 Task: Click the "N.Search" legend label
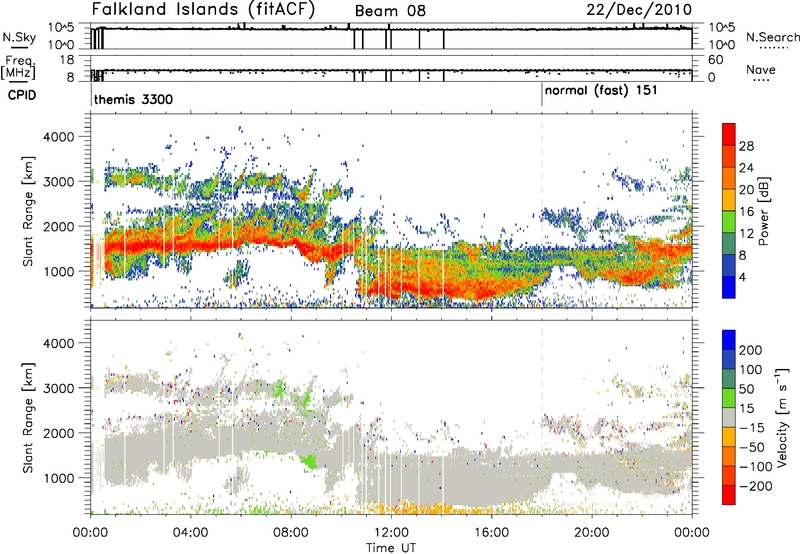(772, 37)
